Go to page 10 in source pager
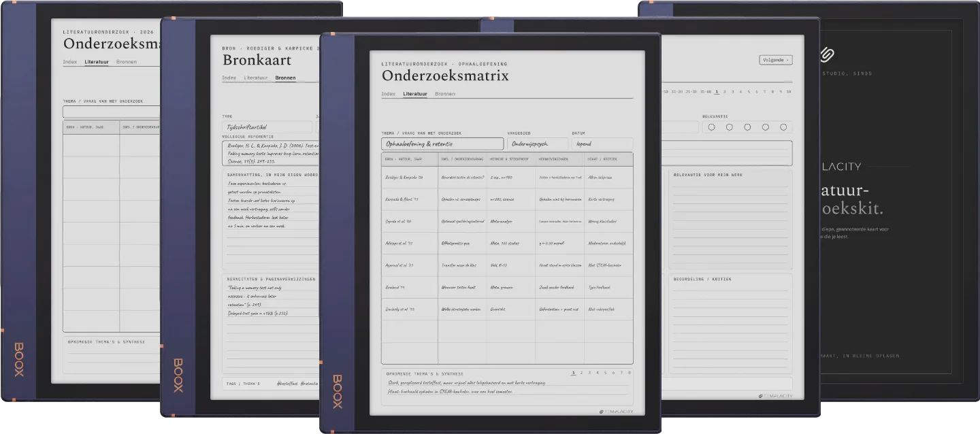980x434 pixels. pos(788,91)
